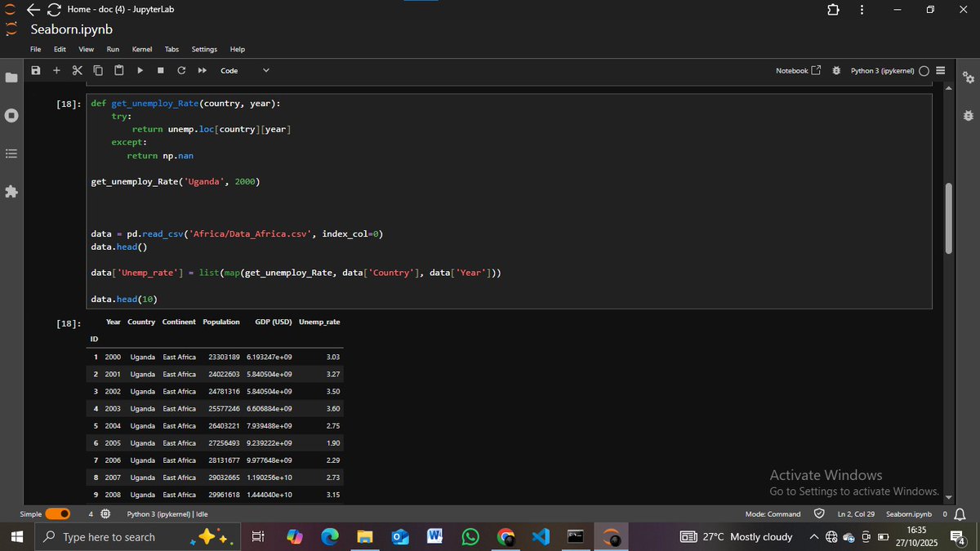Click the trusted notebook shield icon
980x551 pixels.
click(819, 514)
